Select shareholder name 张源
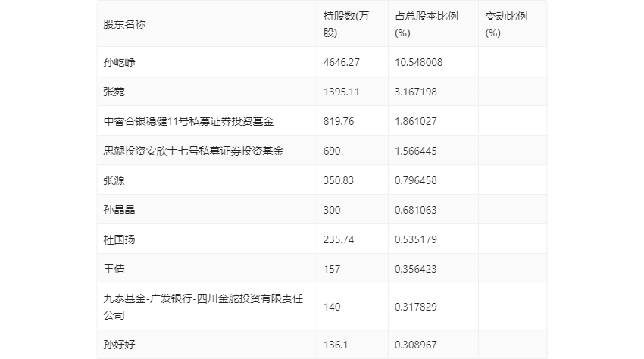The width and height of the screenshot is (644, 359). (114, 180)
